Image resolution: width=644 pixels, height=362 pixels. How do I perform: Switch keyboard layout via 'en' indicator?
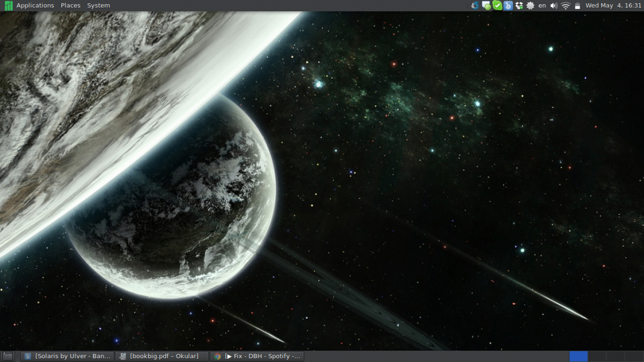[542, 5]
